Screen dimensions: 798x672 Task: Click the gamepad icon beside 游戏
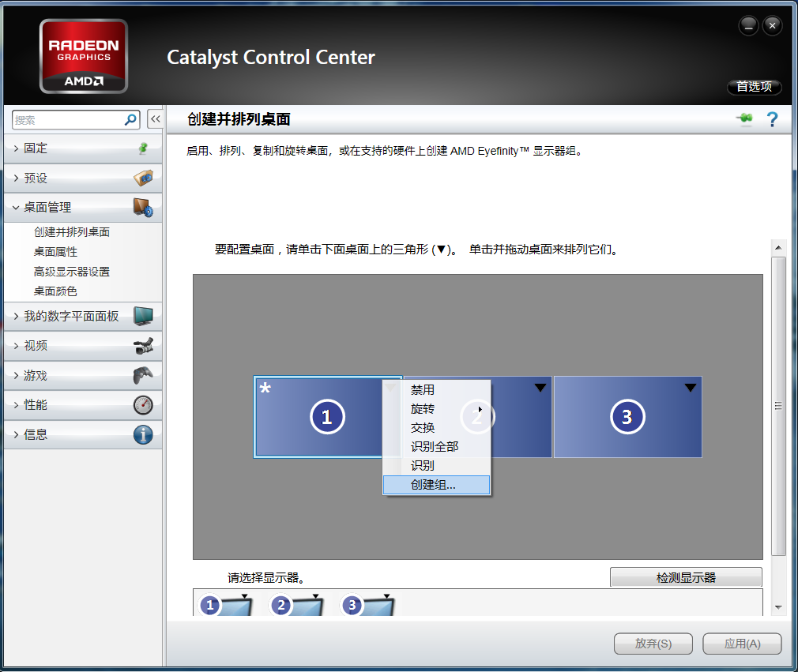point(144,375)
